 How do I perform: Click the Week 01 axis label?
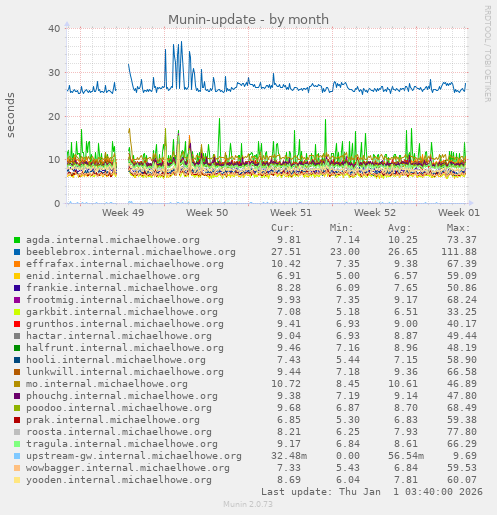point(459,213)
